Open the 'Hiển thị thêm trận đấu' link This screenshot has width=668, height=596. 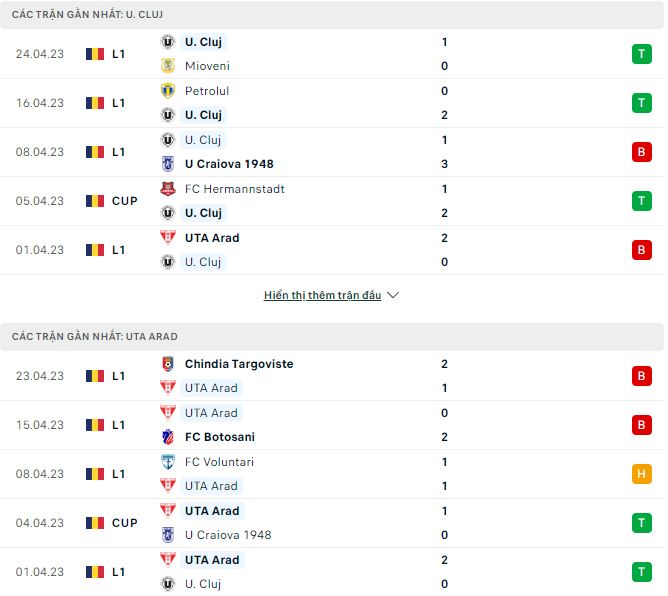pyautogui.click(x=322, y=296)
